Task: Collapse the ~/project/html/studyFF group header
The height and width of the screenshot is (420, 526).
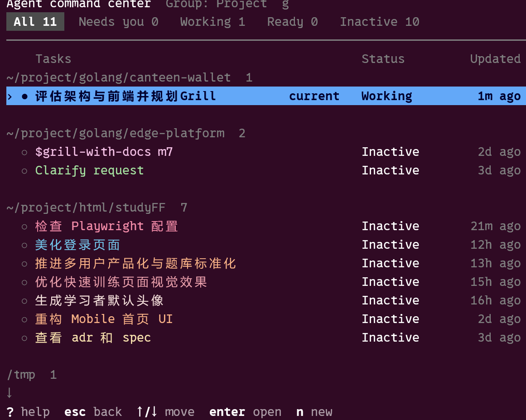Action: 97,208
